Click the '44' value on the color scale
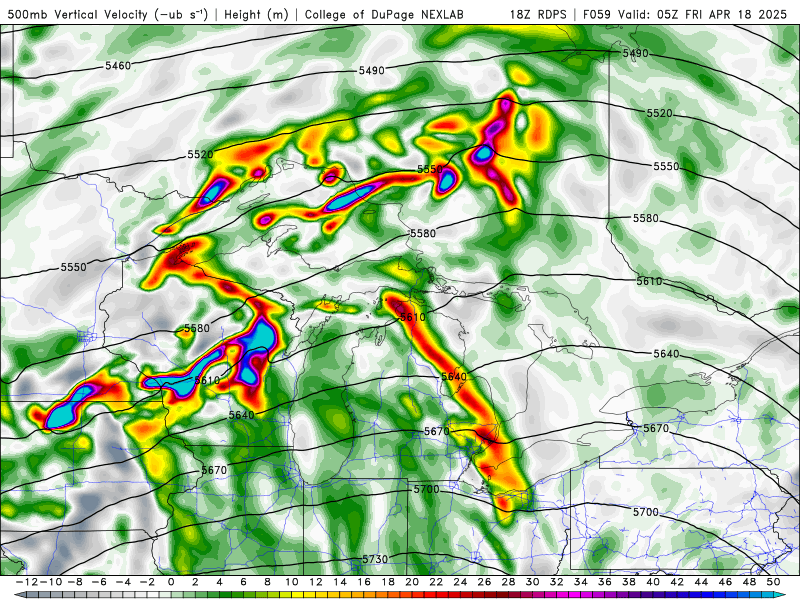 coord(701,582)
